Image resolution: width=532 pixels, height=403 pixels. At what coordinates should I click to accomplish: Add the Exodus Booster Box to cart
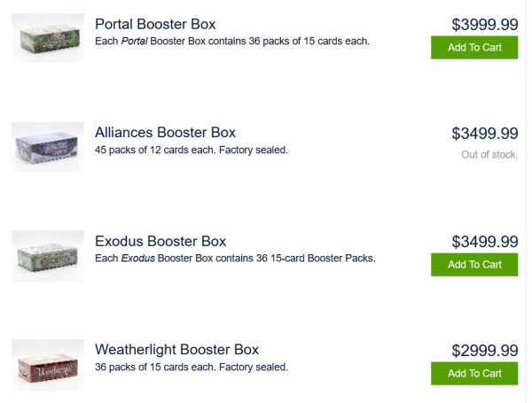pos(474,265)
